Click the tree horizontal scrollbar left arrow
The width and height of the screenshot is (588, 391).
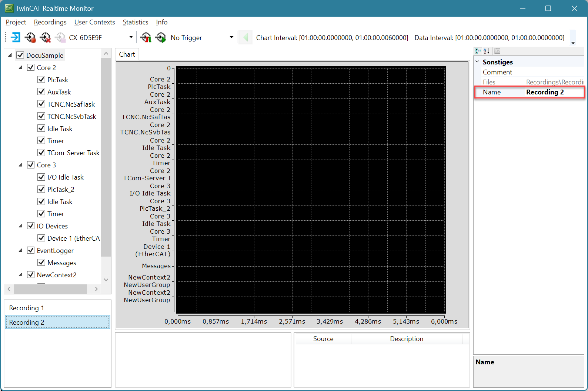[9, 289]
